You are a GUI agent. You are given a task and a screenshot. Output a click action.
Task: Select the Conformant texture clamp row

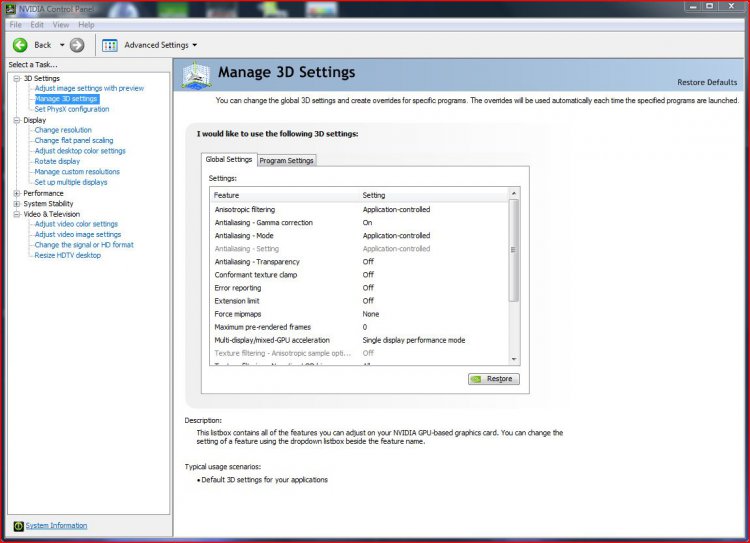[360, 275]
